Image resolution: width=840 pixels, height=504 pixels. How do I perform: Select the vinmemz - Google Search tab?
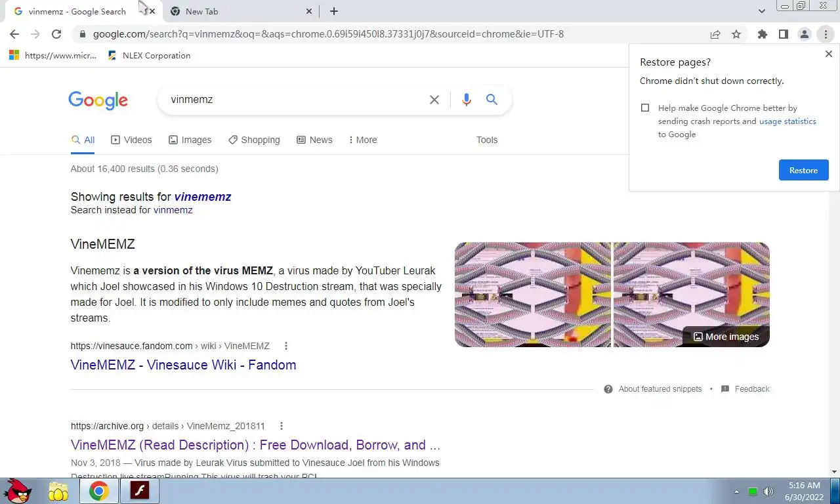click(x=82, y=11)
